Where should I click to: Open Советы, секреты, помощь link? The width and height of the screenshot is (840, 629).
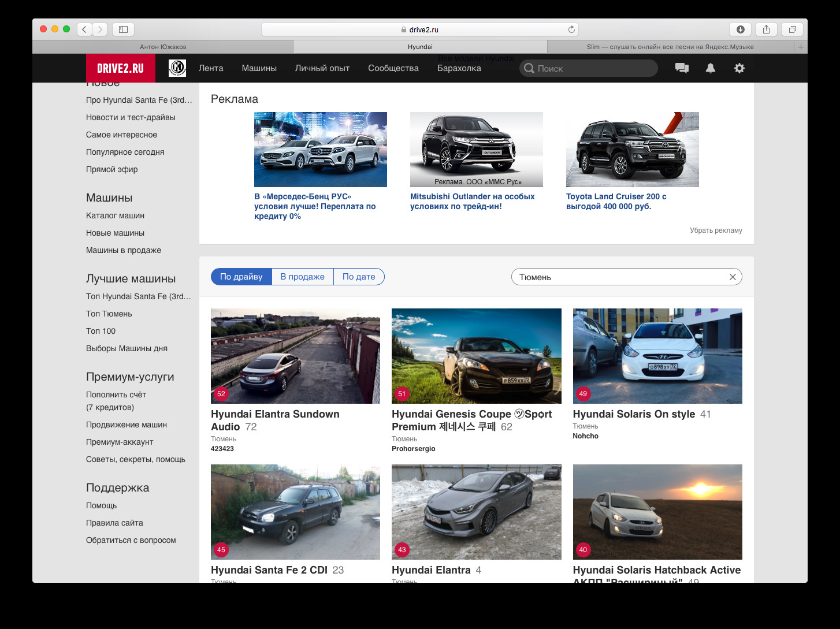(x=136, y=459)
